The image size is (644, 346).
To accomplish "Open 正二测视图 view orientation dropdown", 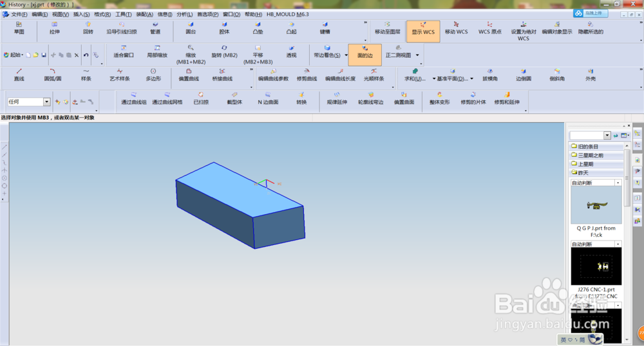I will click(x=417, y=55).
